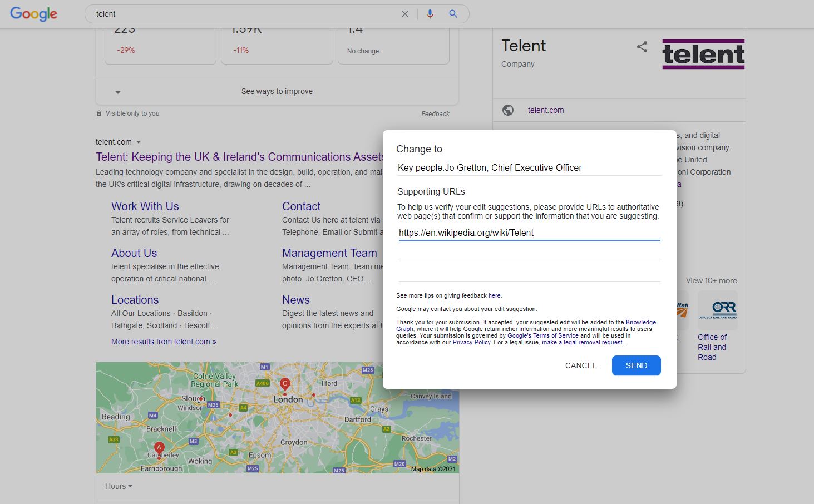Expand the See ways to improve arrow
Viewport: 814px width, 504px height.
118,92
